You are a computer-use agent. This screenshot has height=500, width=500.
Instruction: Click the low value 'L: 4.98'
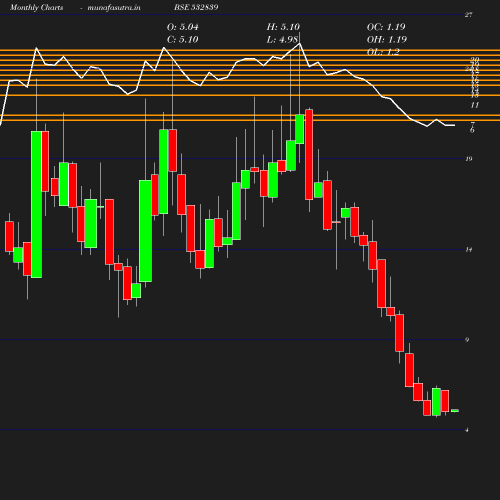click(x=282, y=39)
